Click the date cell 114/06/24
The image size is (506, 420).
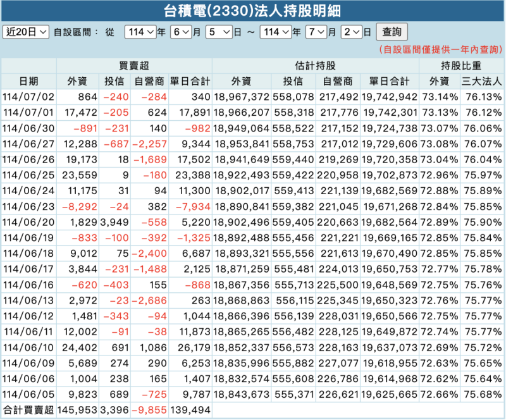point(28,191)
